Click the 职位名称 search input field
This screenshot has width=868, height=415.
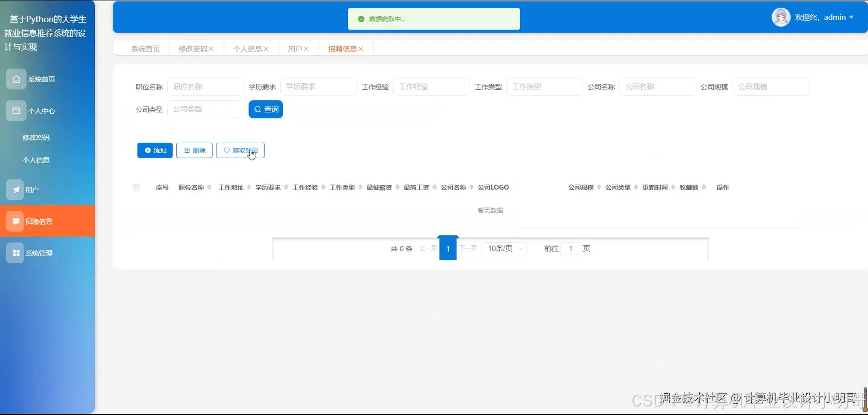(205, 87)
